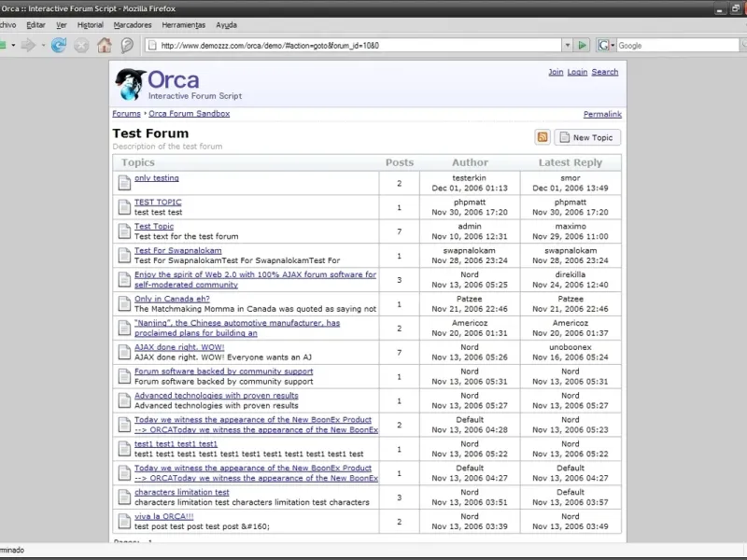Viewport: 747px width, 560px height.
Task: Click the topic icon beside 'viva la ORCA!!!'
Action: (124, 521)
